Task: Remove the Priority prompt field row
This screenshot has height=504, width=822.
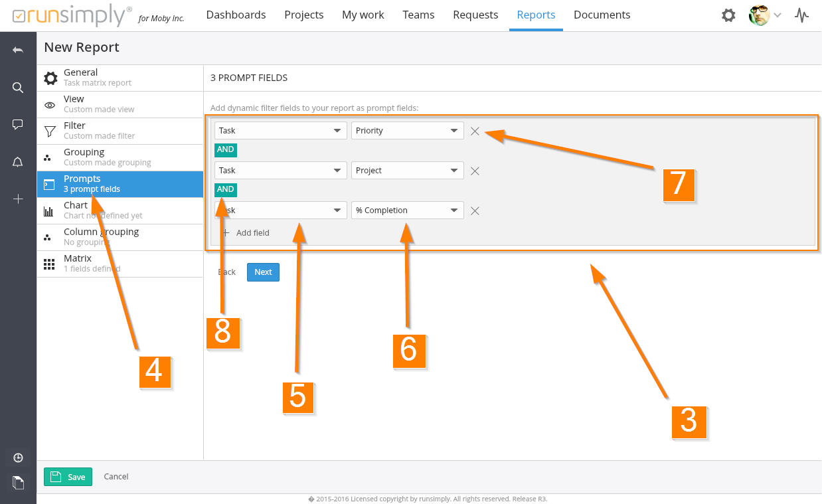Action: tap(475, 131)
